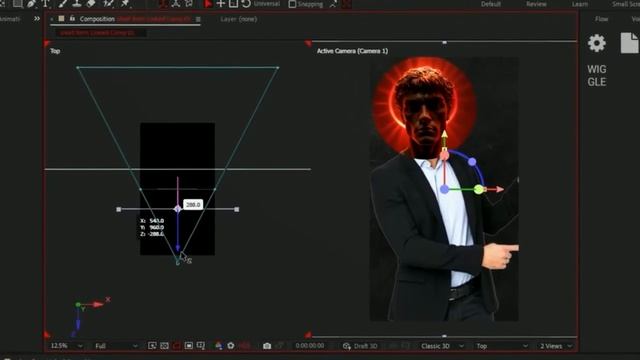Switch to the Small Screen workspace
640x360 pixels.
tap(626, 4)
